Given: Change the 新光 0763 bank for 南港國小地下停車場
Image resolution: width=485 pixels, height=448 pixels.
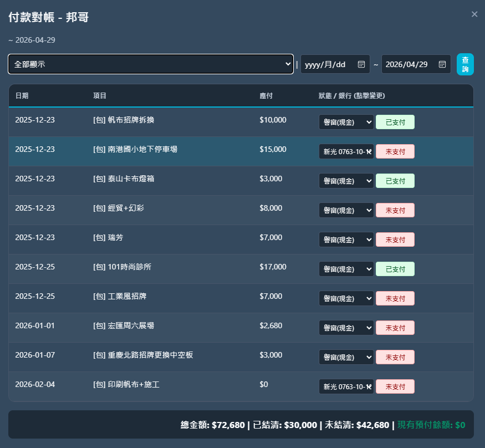Looking at the screenshot, I should [345, 151].
